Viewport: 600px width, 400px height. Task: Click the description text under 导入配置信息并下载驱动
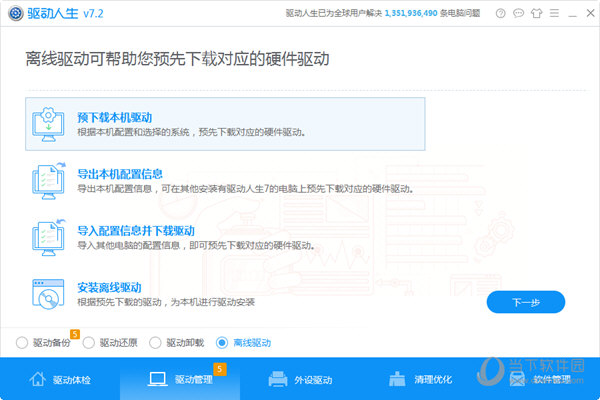[x=196, y=245]
